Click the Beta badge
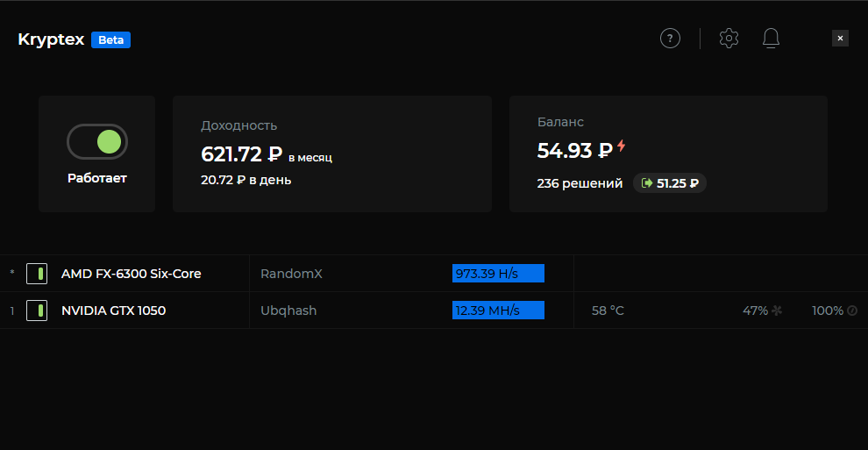868x450 pixels. click(x=110, y=39)
